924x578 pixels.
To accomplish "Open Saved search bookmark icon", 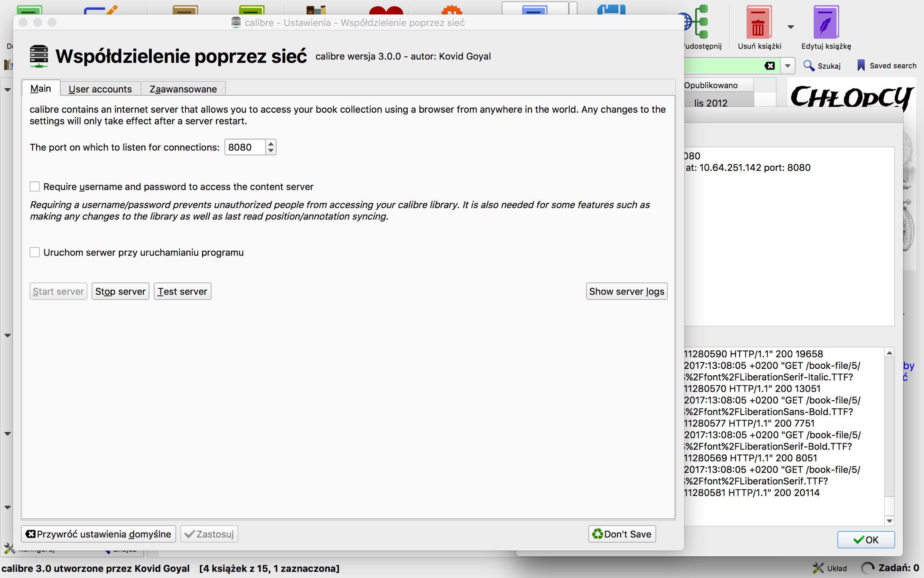I will [861, 66].
